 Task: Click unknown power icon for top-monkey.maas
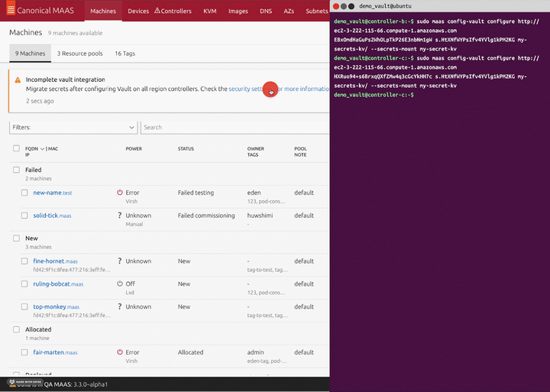point(120,306)
